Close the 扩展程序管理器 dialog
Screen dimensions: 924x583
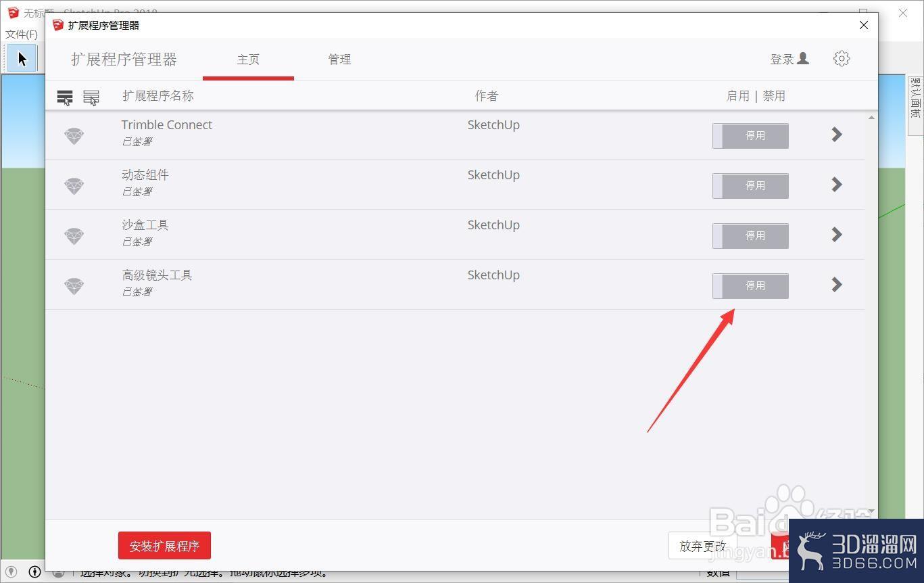(863, 25)
